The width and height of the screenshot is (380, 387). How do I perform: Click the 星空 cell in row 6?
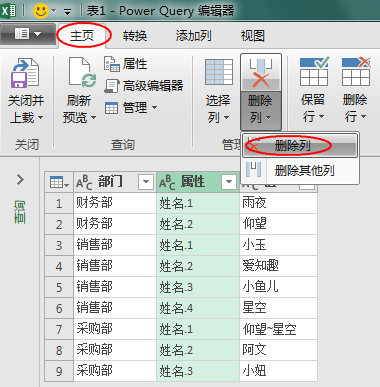point(278,308)
